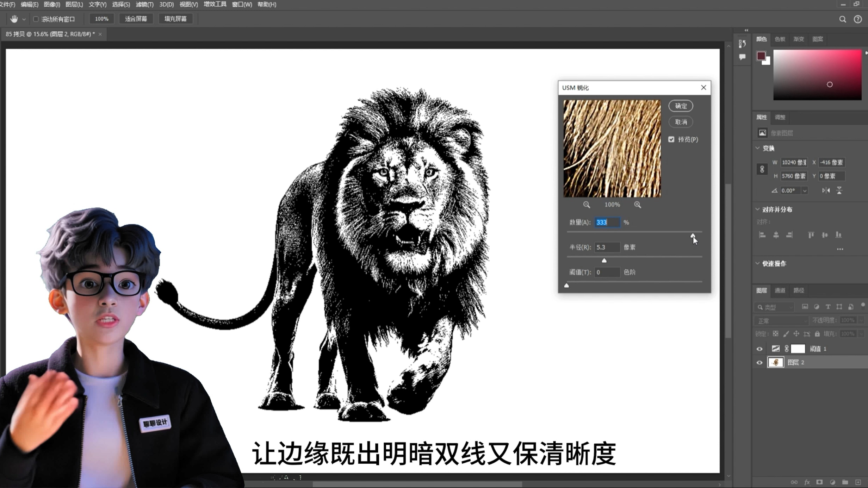Collapse the 变换 transform section
The image size is (868, 488).
pos(758,148)
